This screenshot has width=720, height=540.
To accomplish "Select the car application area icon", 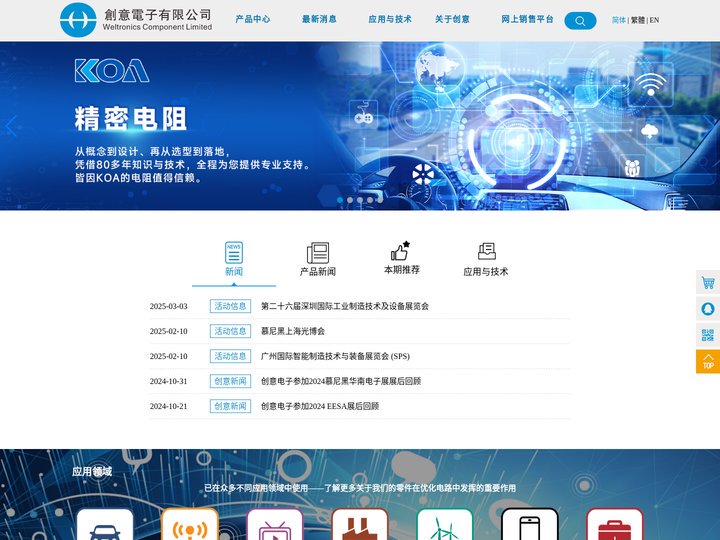I will pos(105,524).
